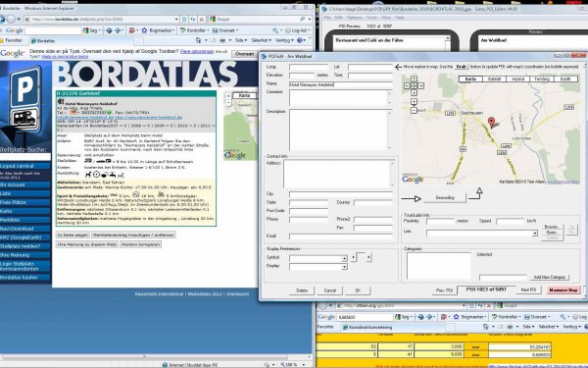Zoom in on the POI map

pos(414,101)
